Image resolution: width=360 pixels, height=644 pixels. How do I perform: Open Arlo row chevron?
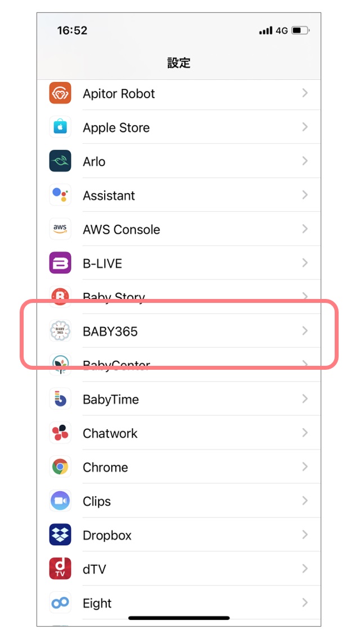pos(305,161)
